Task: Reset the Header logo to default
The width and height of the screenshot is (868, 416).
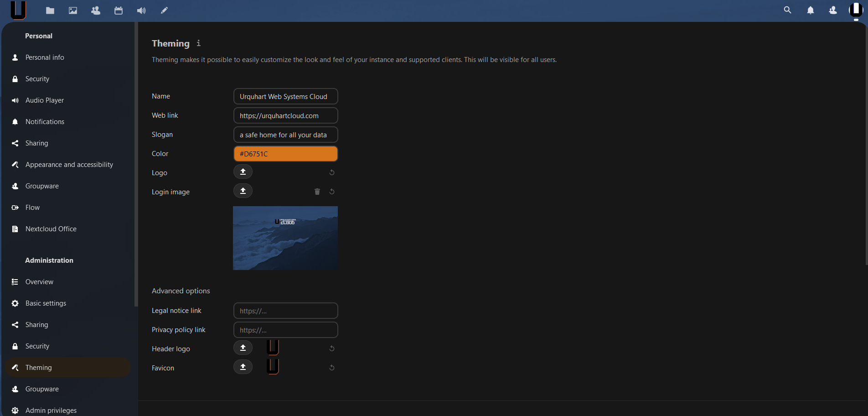Action: click(332, 348)
